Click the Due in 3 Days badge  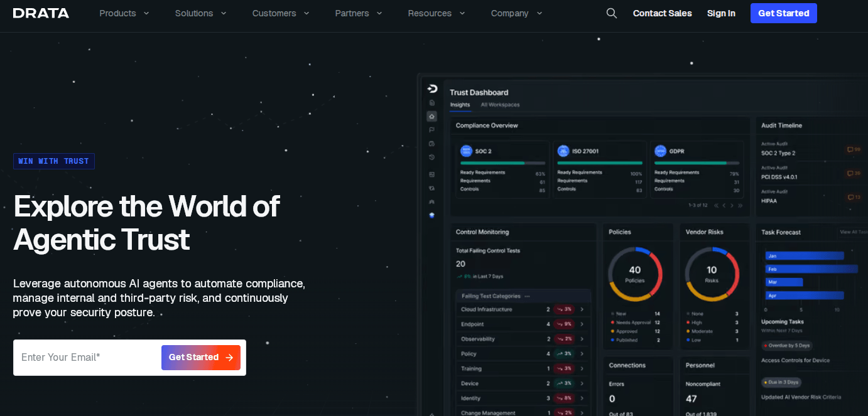(x=781, y=382)
